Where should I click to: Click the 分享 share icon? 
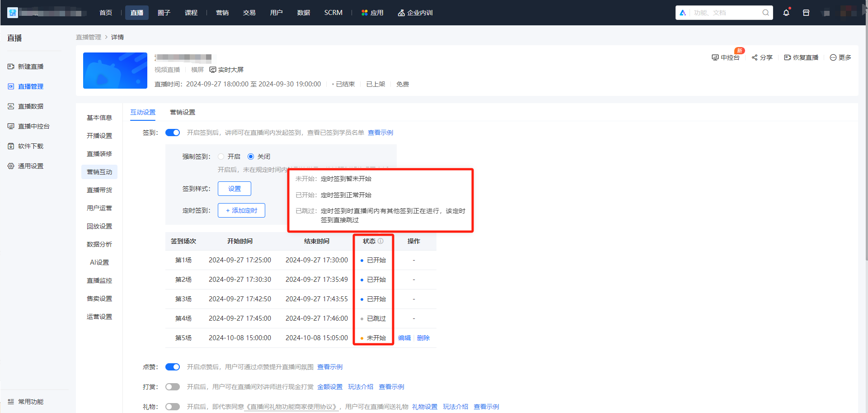[x=755, y=57]
